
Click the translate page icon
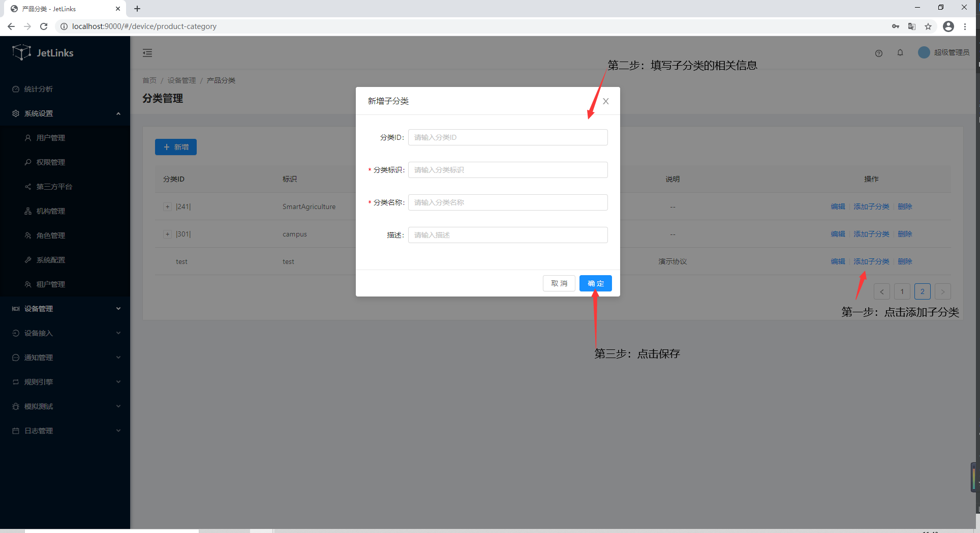pos(912,26)
